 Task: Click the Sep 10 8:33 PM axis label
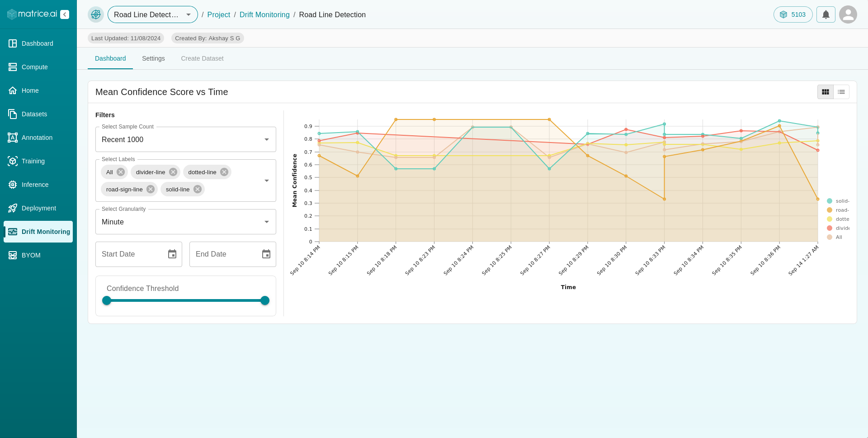click(x=650, y=261)
